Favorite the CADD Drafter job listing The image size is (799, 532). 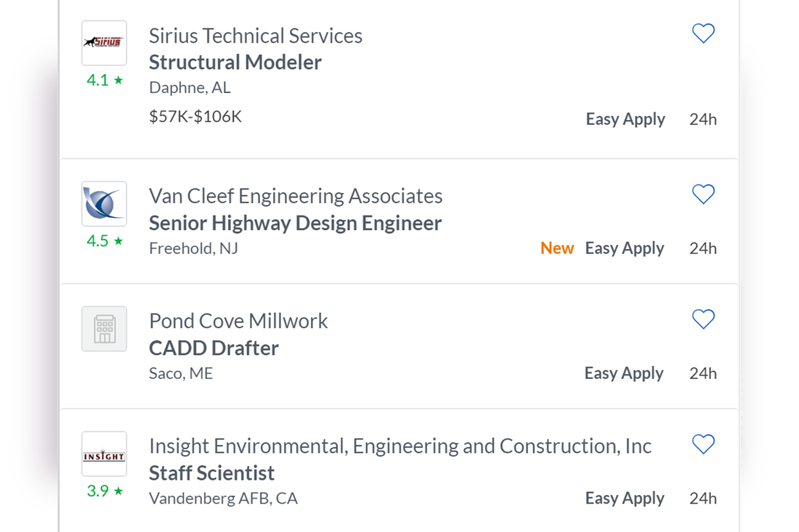[x=703, y=319]
